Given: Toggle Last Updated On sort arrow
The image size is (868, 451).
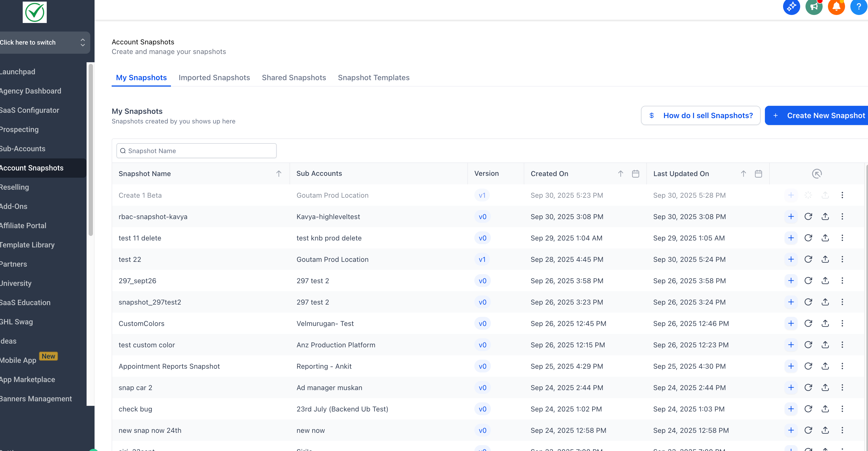Looking at the screenshot, I should pyautogui.click(x=743, y=174).
